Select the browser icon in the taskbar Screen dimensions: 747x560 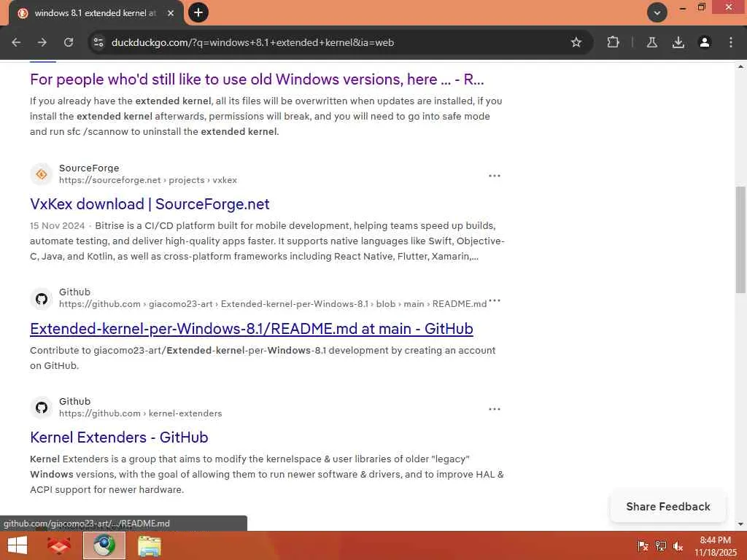(x=104, y=545)
